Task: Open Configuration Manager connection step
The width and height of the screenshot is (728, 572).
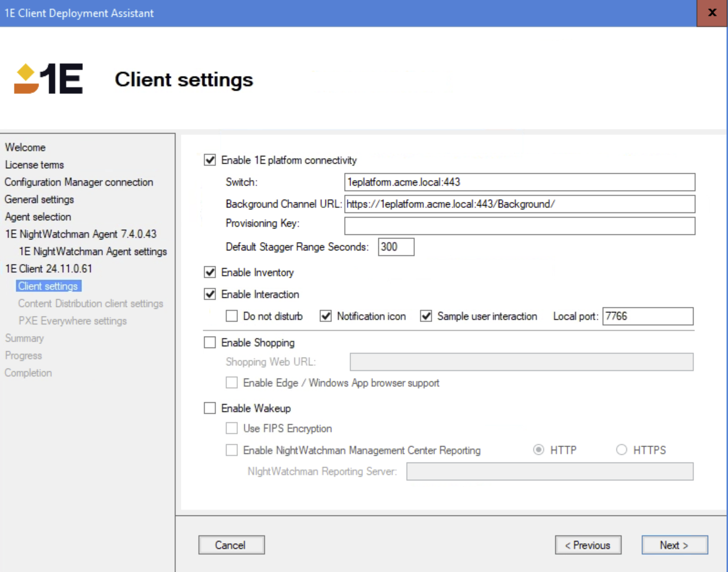Action: [79, 182]
